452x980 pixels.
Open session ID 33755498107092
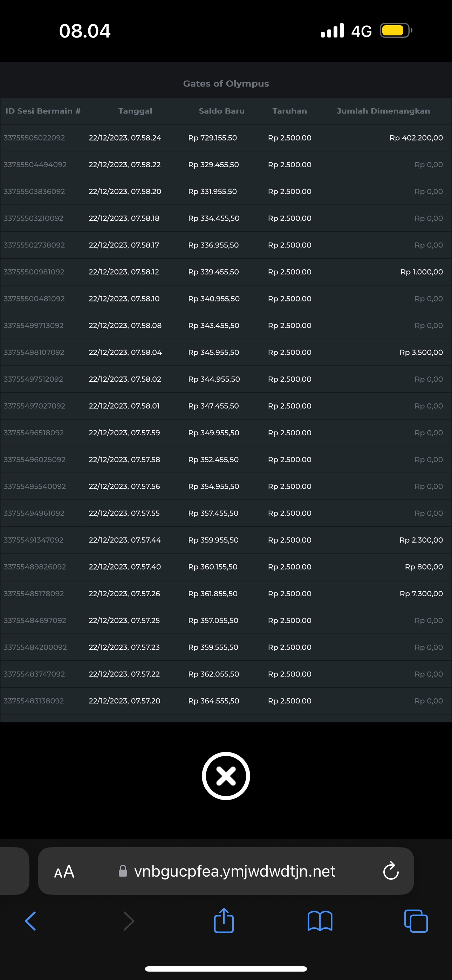pos(34,352)
